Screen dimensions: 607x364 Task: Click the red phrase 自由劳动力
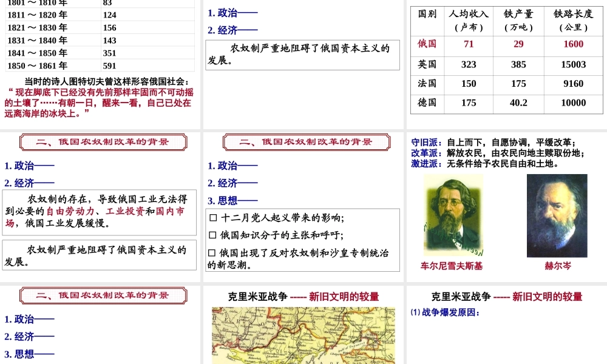(70, 211)
